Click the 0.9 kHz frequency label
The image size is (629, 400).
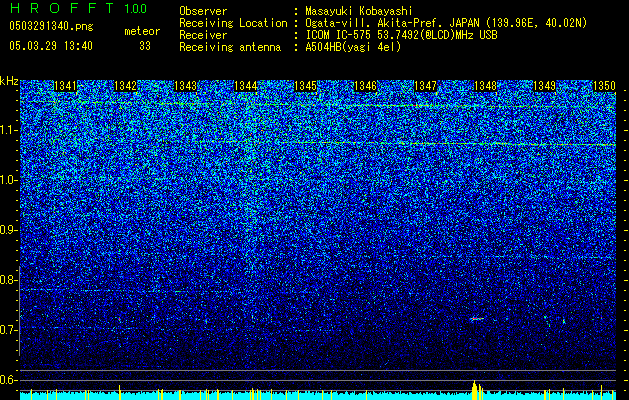point(8,230)
